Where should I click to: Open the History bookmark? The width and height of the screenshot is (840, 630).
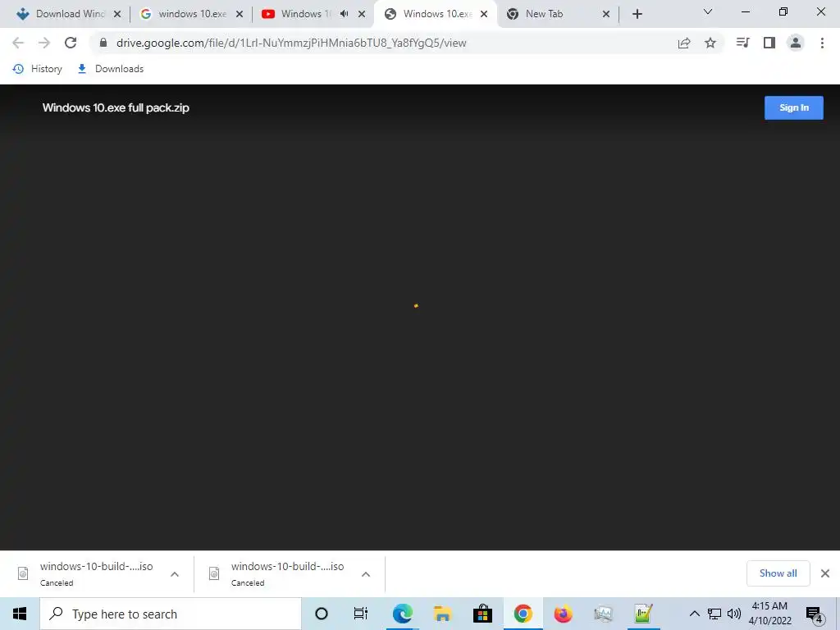[x=38, y=69]
